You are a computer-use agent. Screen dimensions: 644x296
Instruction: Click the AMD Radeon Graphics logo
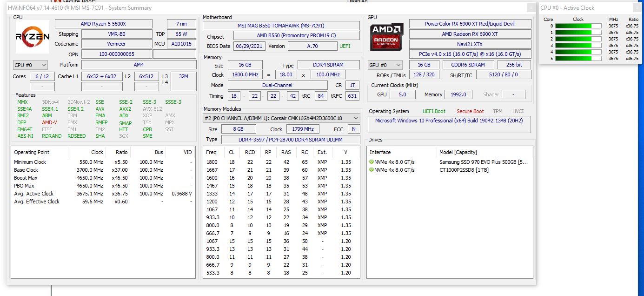coord(387,37)
